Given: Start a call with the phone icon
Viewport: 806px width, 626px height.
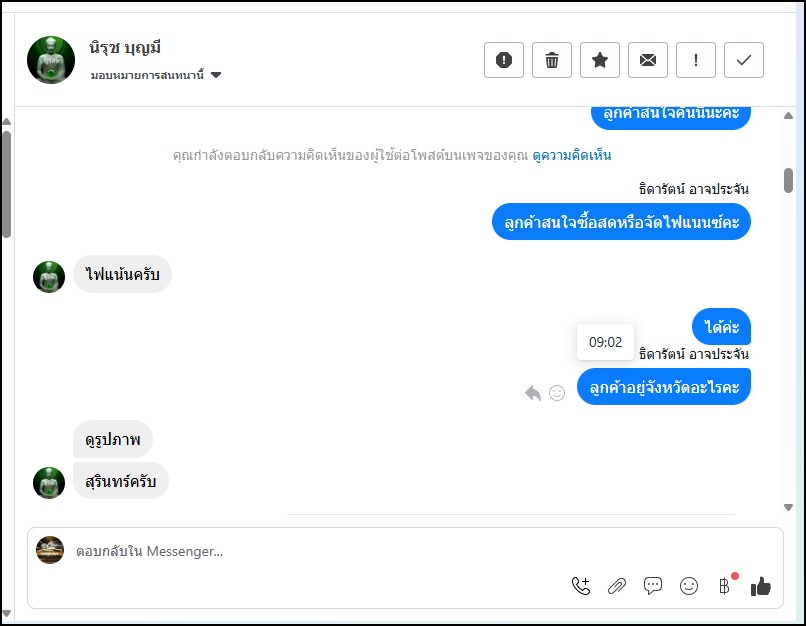Looking at the screenshot, I should 581,587.
